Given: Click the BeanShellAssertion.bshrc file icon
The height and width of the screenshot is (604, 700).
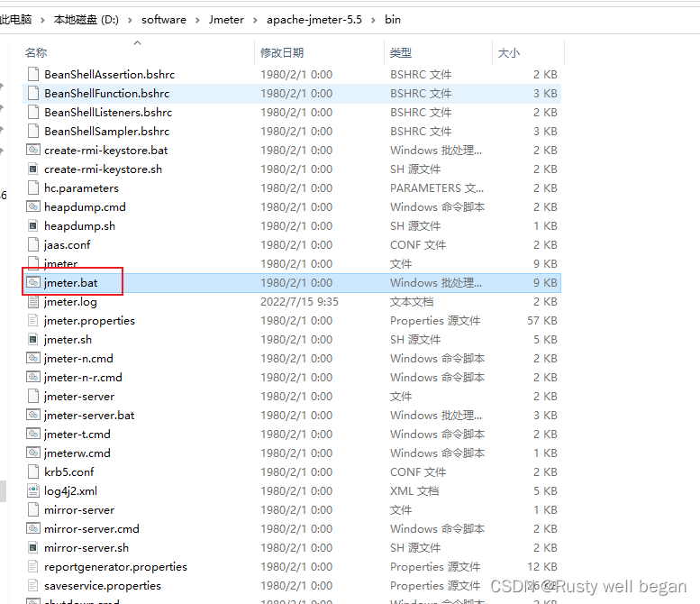Looking at the screenshot, I should (33, 74).
